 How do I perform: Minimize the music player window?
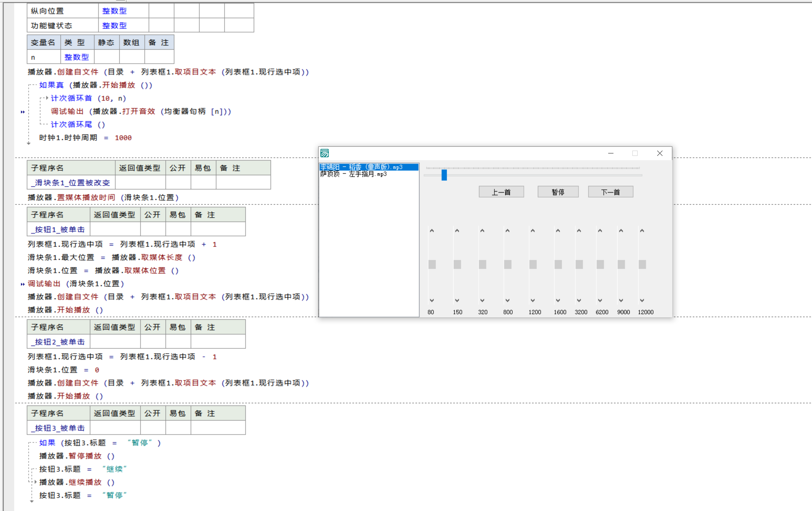611,153
